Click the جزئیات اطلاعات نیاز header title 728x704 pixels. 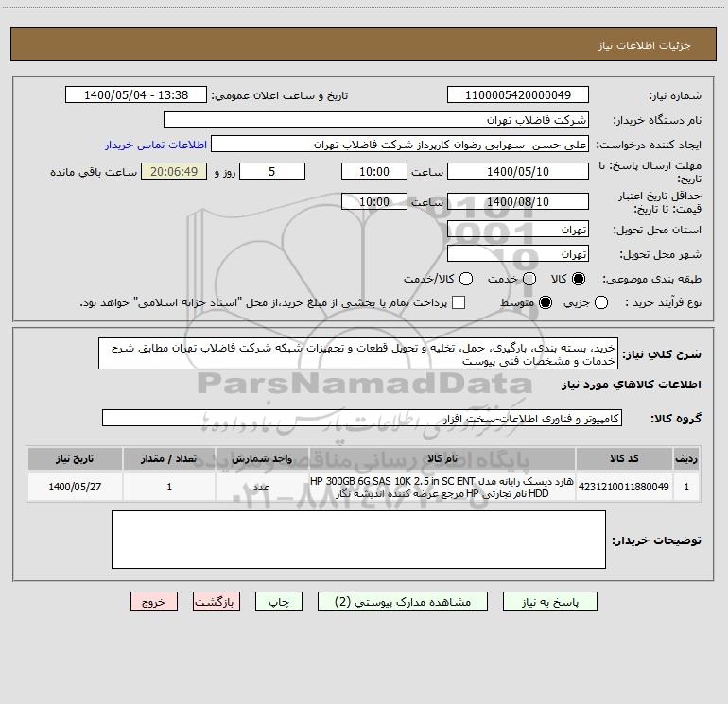point(645,45)
